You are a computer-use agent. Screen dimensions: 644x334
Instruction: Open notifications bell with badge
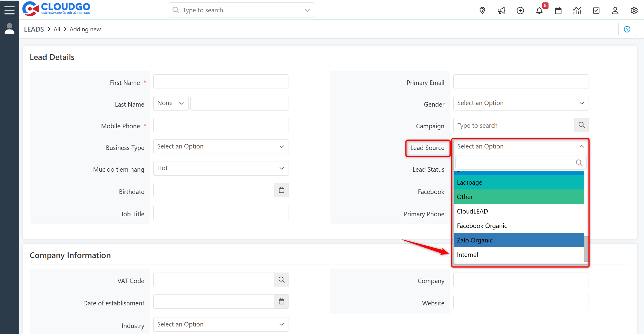(x=539, y=11)
